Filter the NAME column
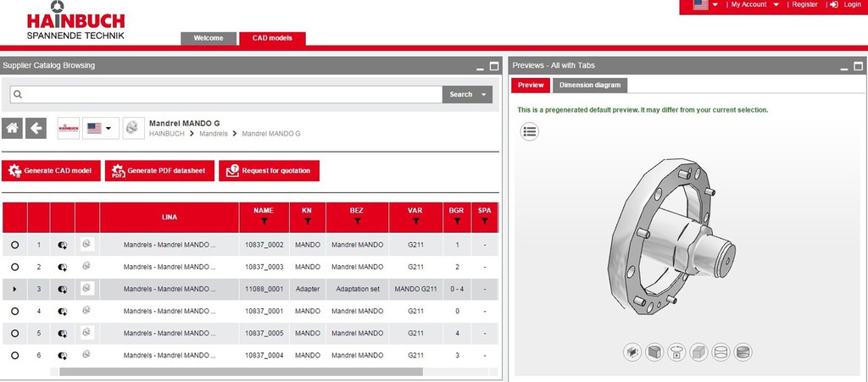The width and height of the screenshot is (868, 382). (264, 221)
